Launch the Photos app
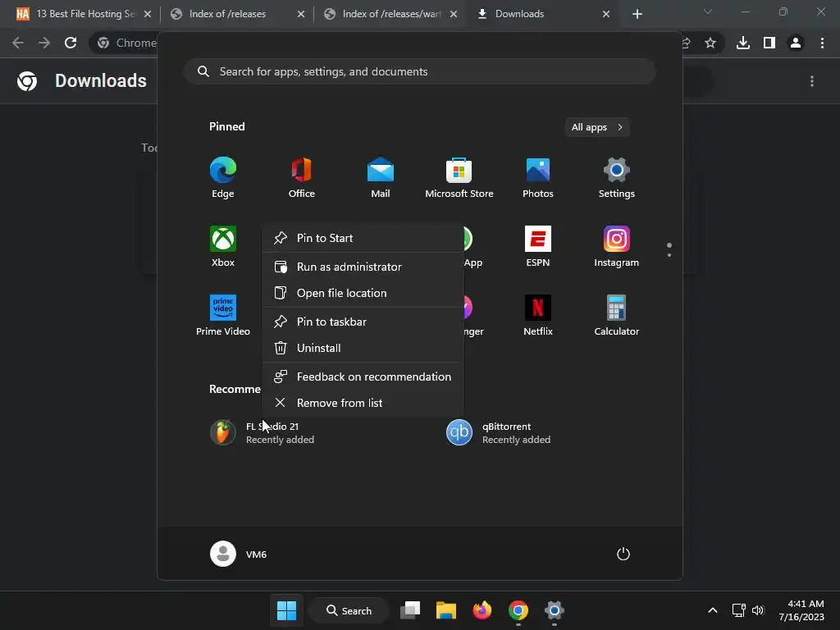 tap(538, 177)
